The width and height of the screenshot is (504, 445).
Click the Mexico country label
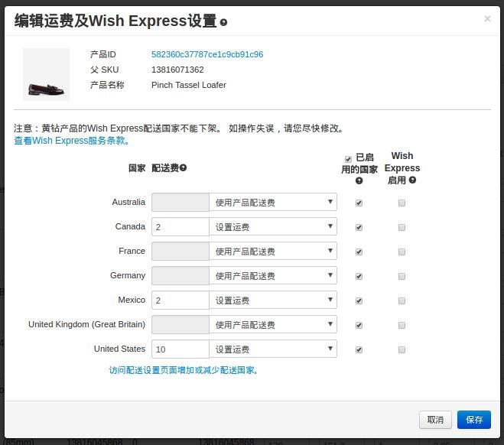tap(132, 300)
